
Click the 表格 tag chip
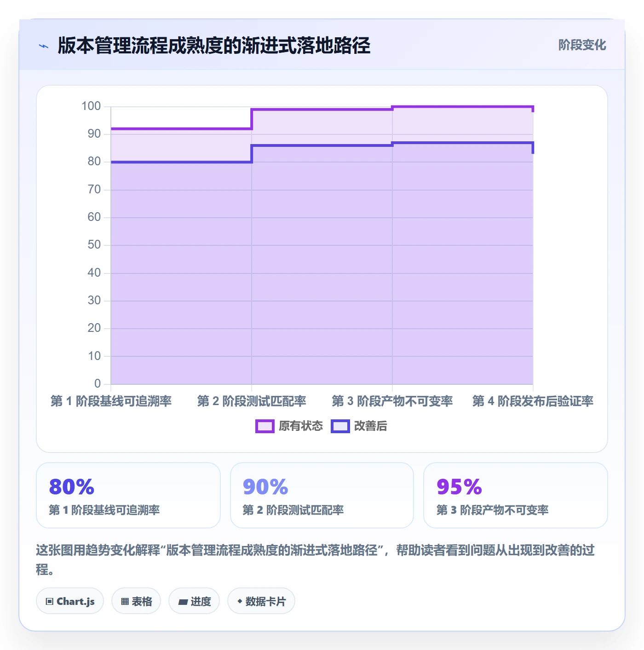click(136, 601)
